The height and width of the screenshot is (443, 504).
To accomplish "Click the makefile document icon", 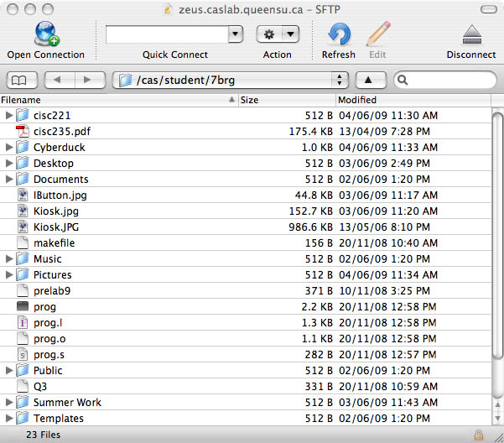I will click(23, 242).
